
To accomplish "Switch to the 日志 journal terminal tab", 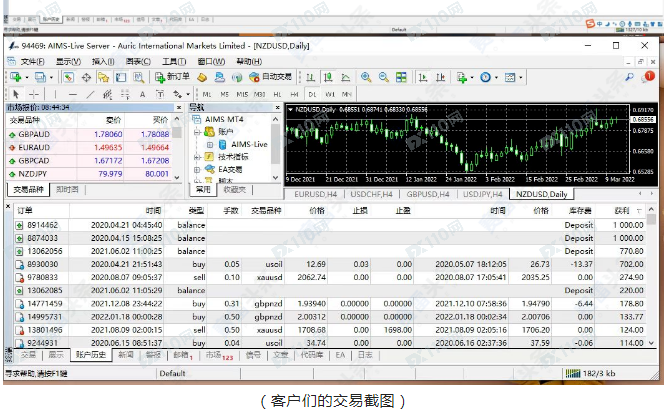I will [365, 355].
